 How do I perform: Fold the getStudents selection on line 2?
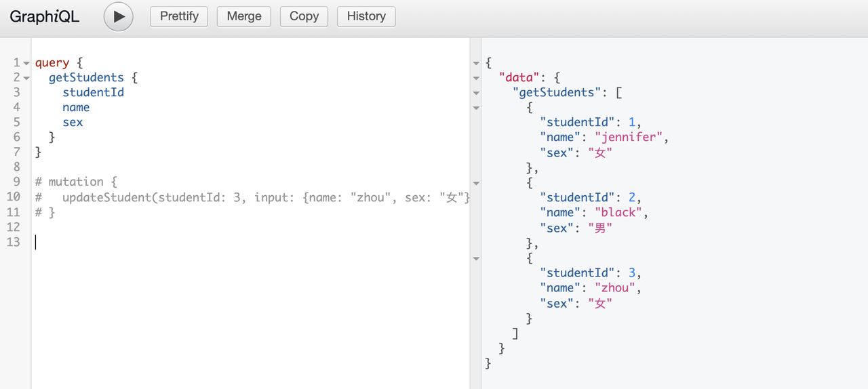(26, 78)
